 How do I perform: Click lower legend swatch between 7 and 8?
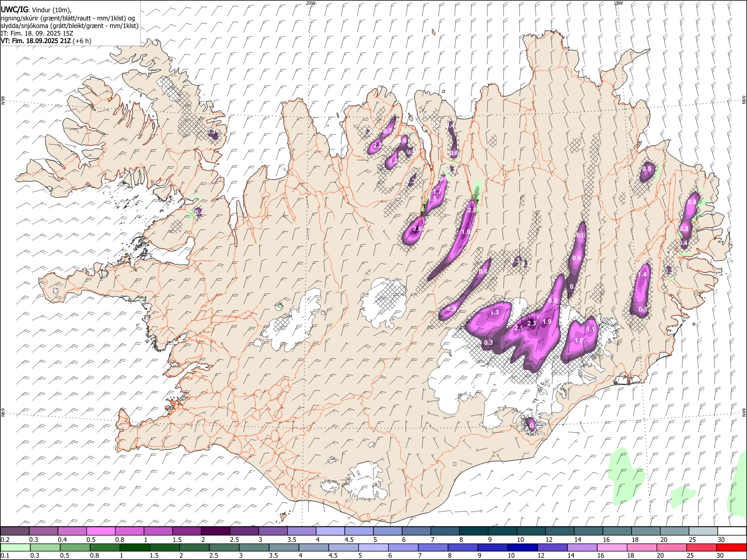point(432,547)
